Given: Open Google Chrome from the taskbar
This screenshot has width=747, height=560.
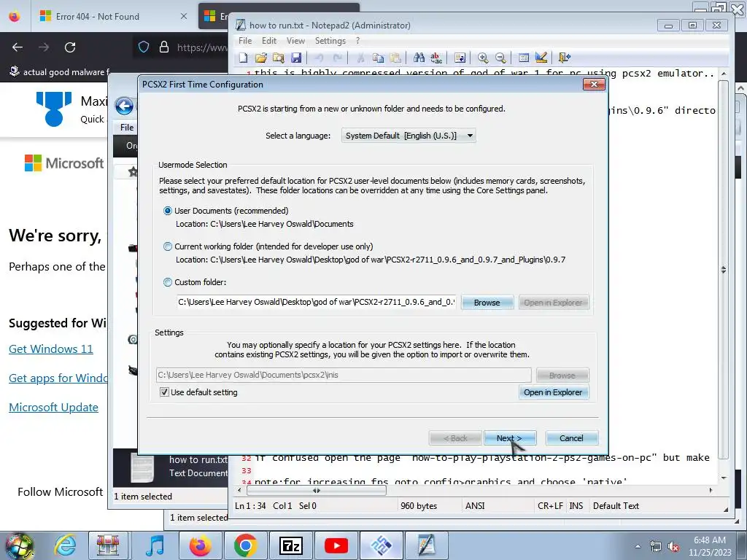Looking at the screenshot, I should pyautogui.click(x=245, y=545).
